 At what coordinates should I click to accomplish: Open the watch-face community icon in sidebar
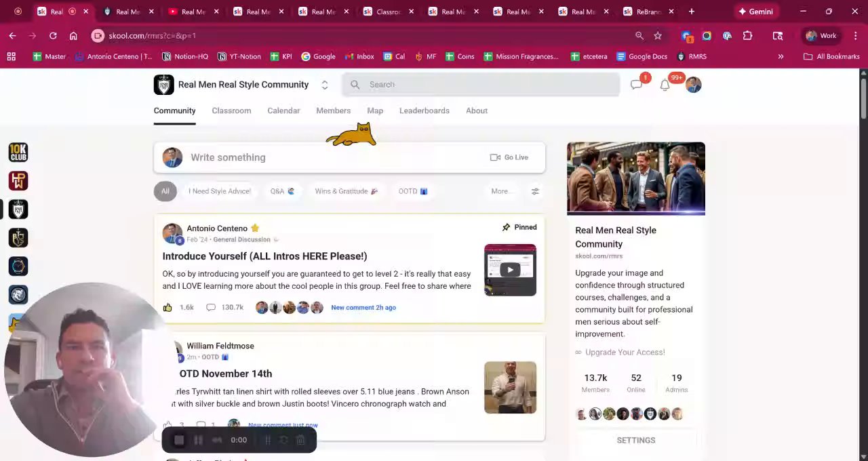pos(18,266)
